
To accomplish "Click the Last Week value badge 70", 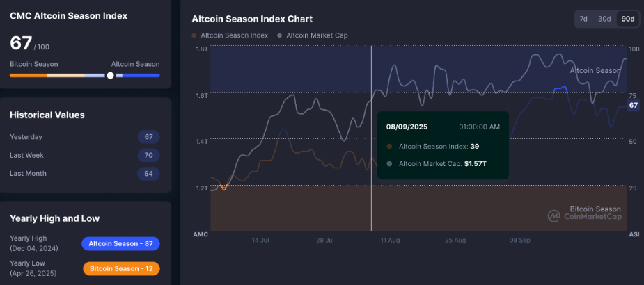I will tap(148, 155).
